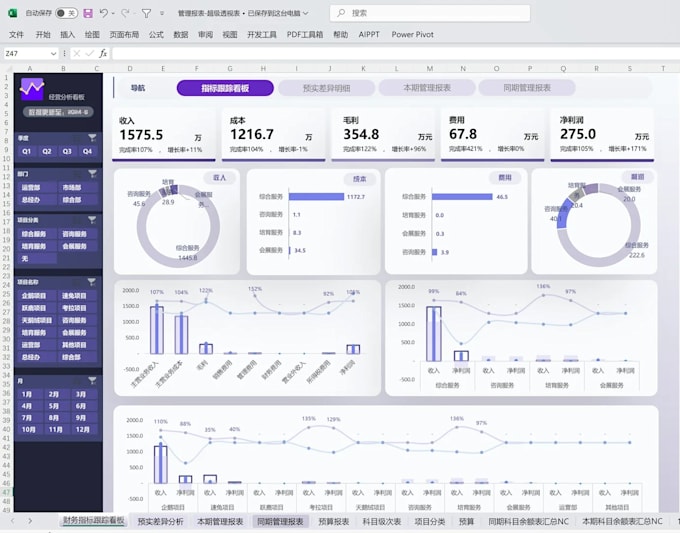
Task: Open the 数据 ribbon tab
Action: pos(180,34)
